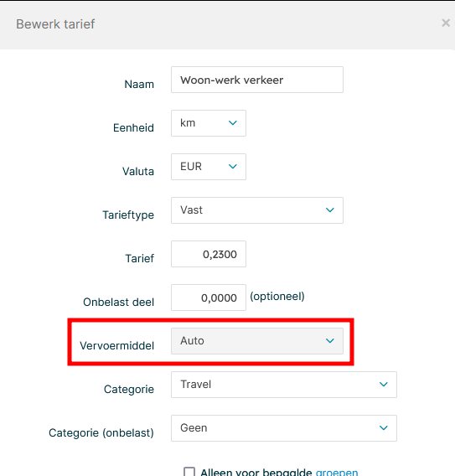Expand the Tarieftype Vast dropdown
Screen dimensions: 455x476
(x=257, y=210)
